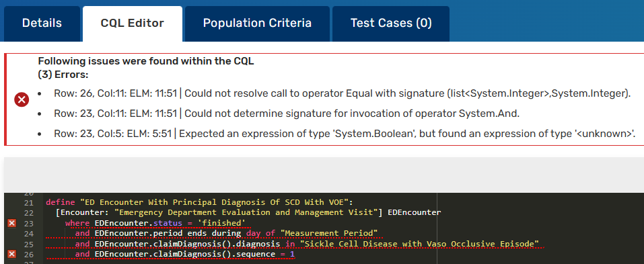Screen dimensions: 644x264
Task: Click line number 25 in the gutter
Action: coord(28,244)
